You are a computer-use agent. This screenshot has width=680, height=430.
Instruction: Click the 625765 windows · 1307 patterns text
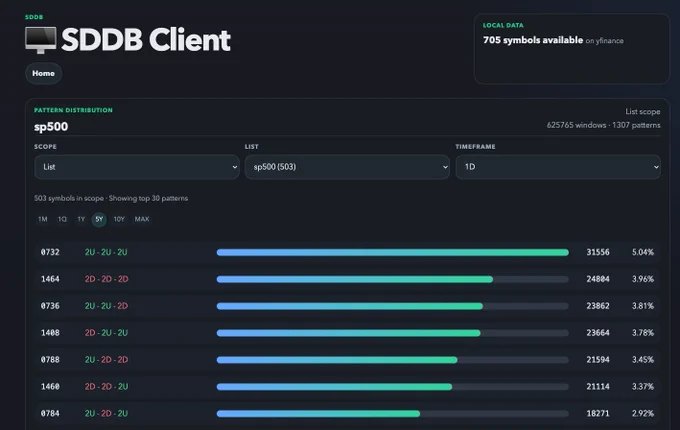tap(603, 125)
